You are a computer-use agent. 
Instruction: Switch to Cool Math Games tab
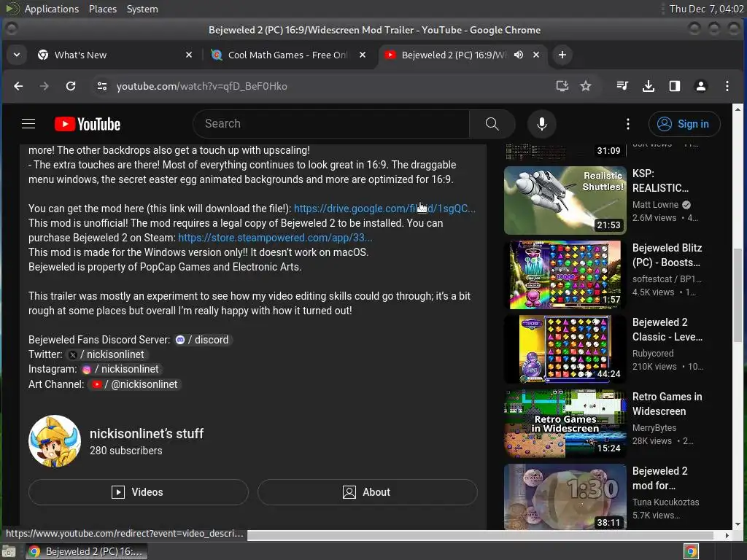(287, 55)
